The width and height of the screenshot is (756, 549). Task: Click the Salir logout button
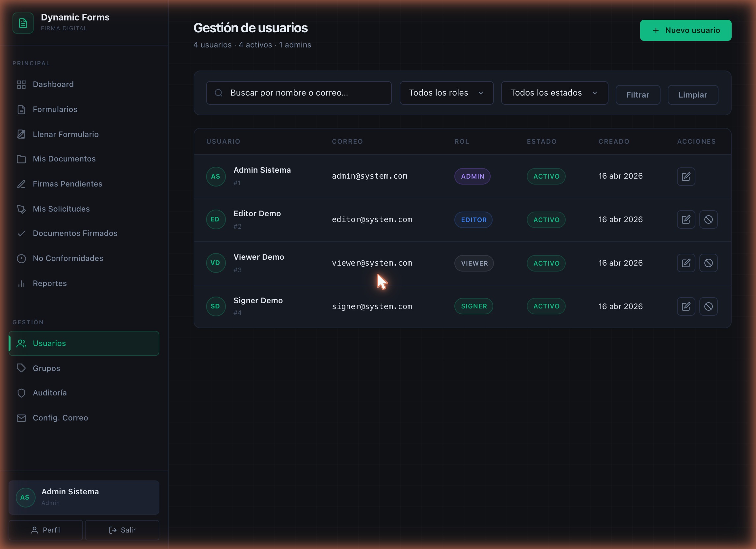(122, 530)
